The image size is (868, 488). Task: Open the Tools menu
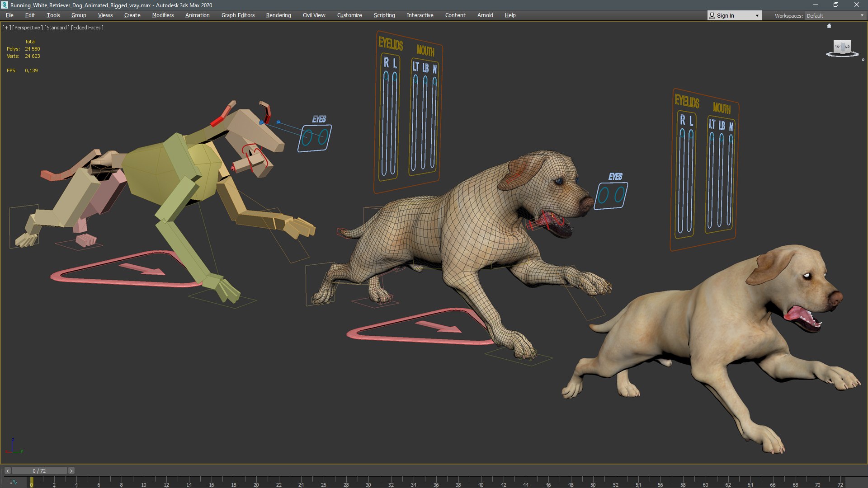(x=53, y=15)
